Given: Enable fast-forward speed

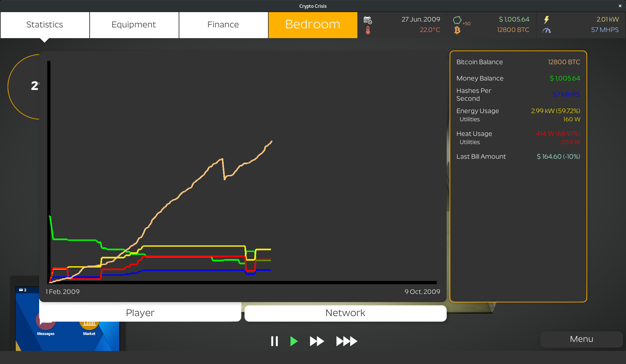Looking at the screenshot, I should click(316, 341).
